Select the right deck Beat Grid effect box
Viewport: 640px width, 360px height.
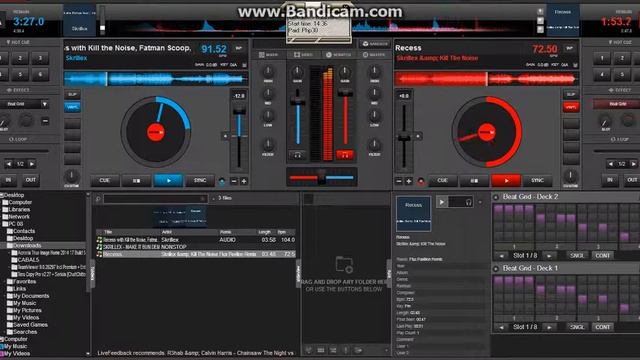pyautogui.click(x=617, y=104)
